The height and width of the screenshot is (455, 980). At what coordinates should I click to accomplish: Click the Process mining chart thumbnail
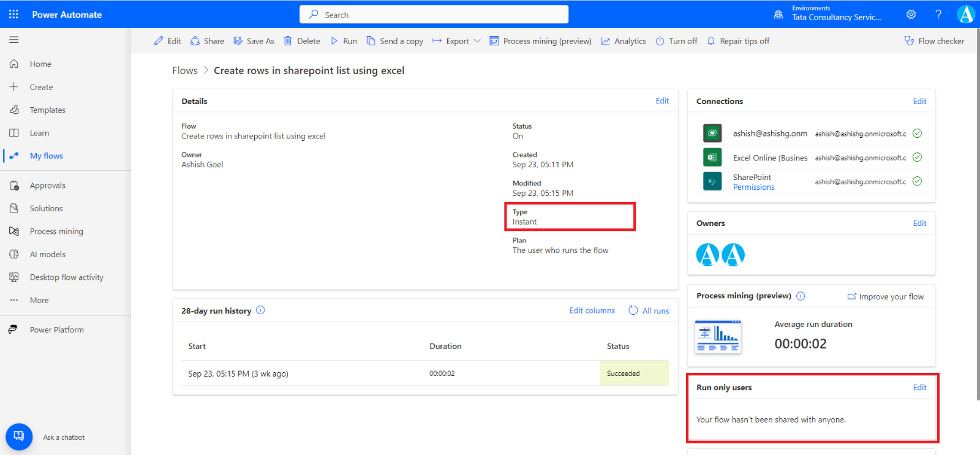point(718,336)
